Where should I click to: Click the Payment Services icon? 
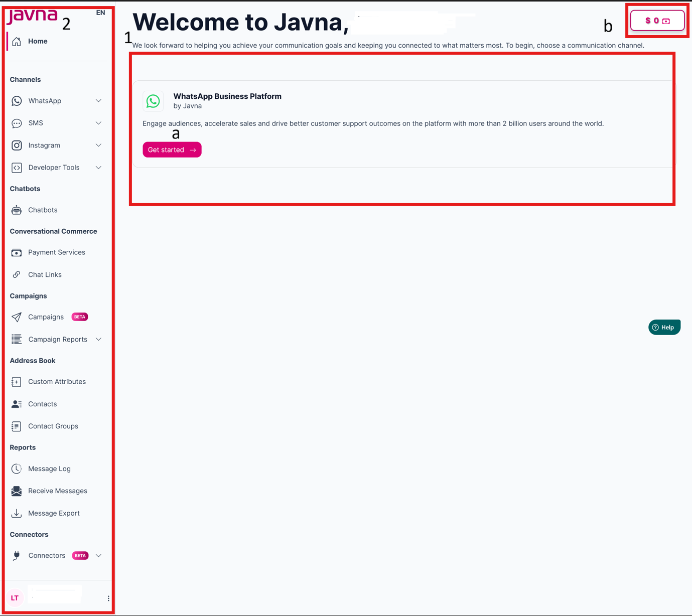coord(17,252)
